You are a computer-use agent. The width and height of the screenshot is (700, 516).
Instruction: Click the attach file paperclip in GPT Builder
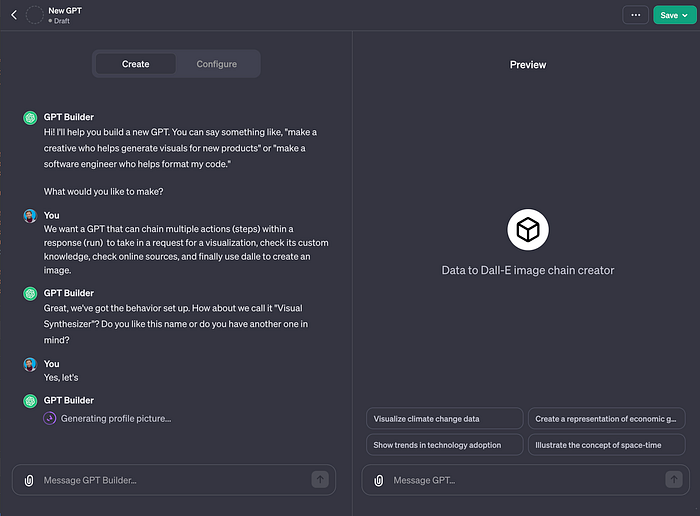pos(29,480)
